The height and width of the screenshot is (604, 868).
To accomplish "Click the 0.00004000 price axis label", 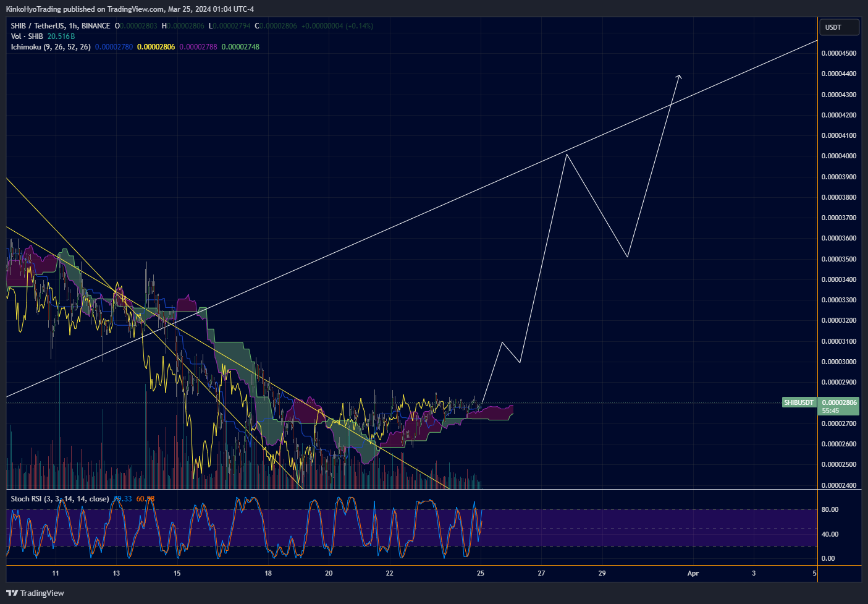I will pos(839,156).
